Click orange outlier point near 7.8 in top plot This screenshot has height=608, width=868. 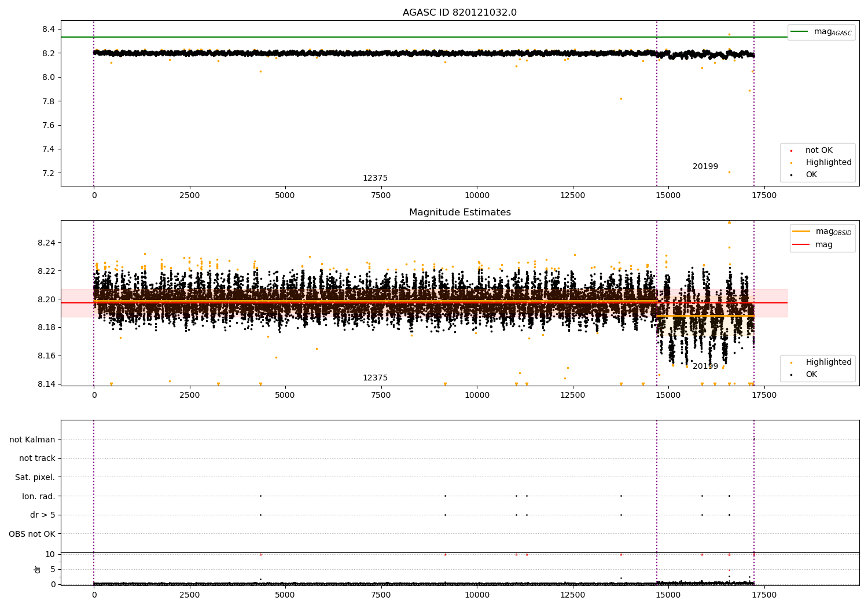click(621, 98)
